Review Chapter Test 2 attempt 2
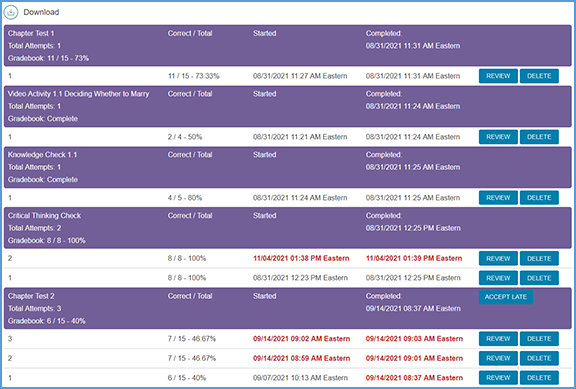The height and width of the screenshot is (389, 576). pyautogui.click(x=498, y=358)
